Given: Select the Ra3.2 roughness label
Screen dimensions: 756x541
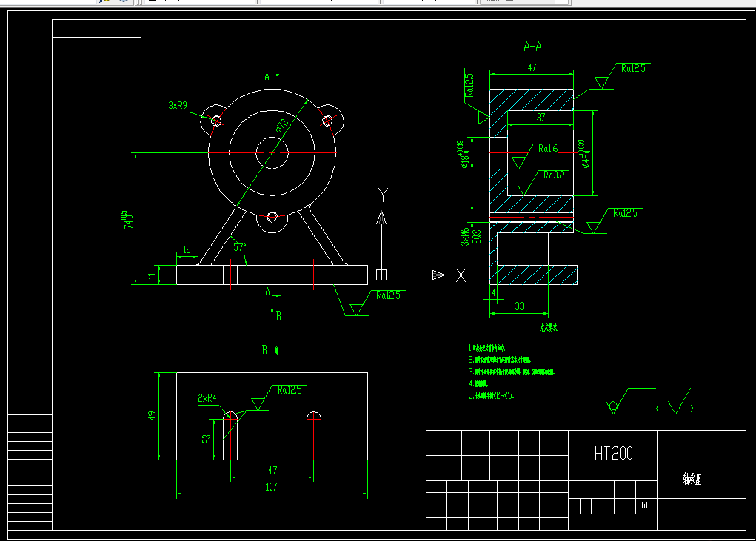Looking at the screenshot, I should [554, 175].
